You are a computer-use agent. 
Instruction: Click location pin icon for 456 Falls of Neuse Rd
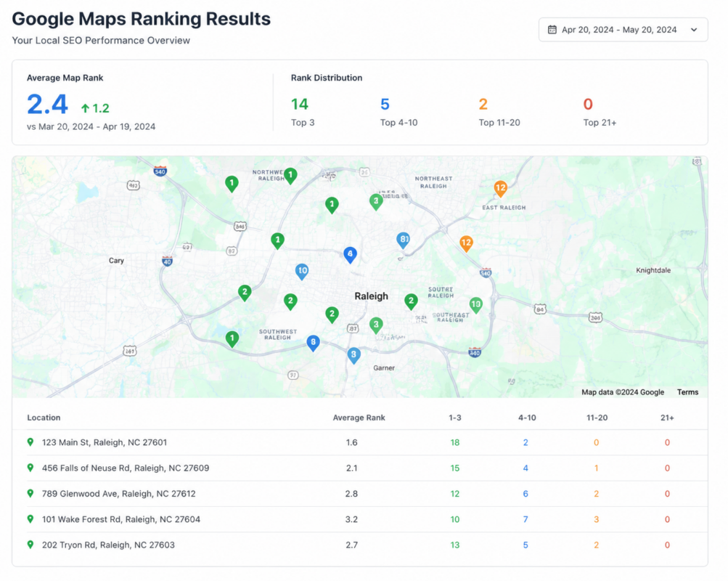tap(30, 468)
